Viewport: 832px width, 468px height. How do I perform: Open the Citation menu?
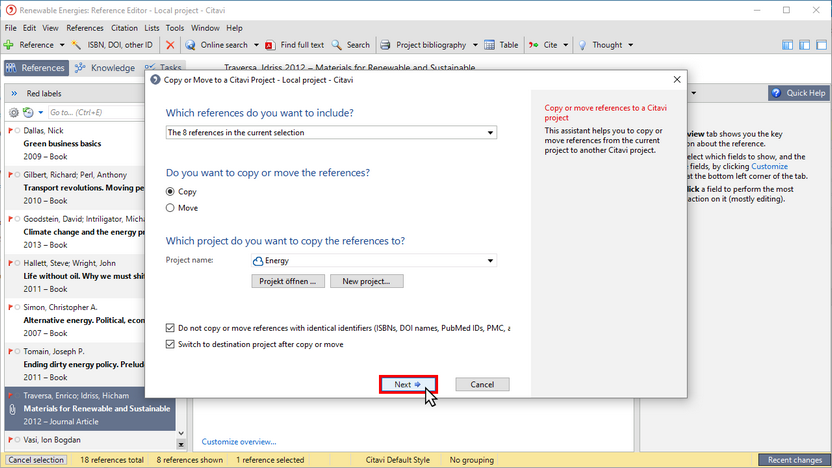[x=124, y=28]
